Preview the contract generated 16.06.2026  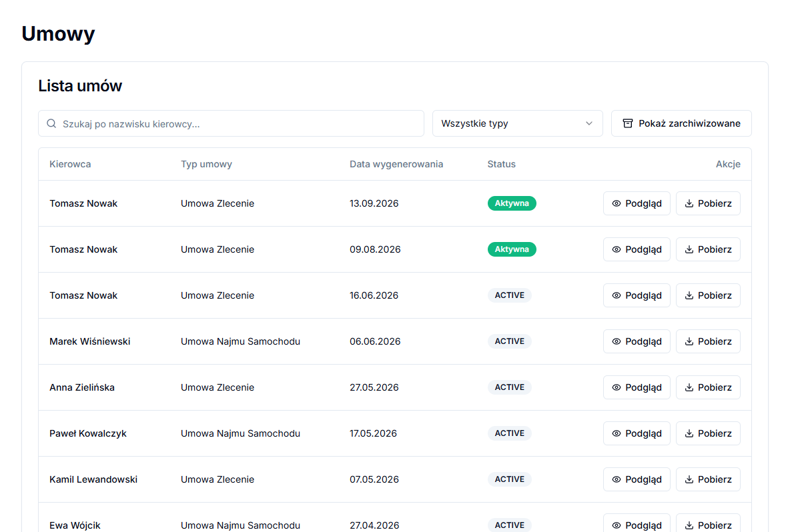pos(637,295)
